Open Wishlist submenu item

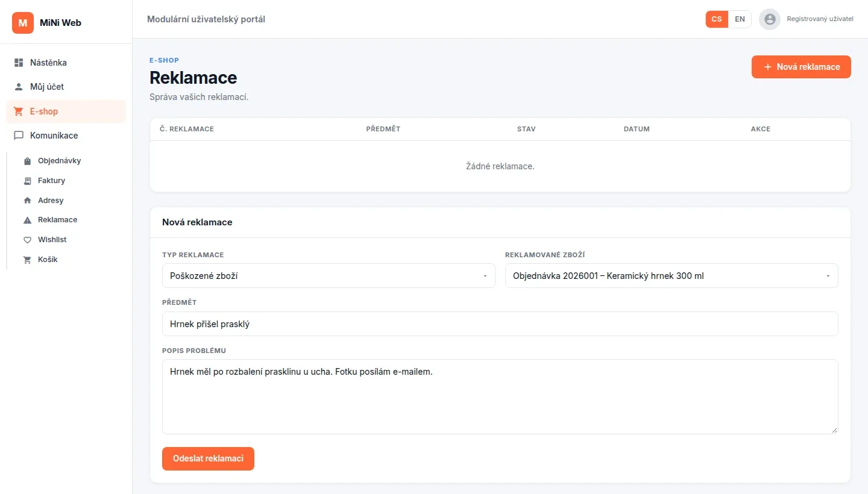71,240
